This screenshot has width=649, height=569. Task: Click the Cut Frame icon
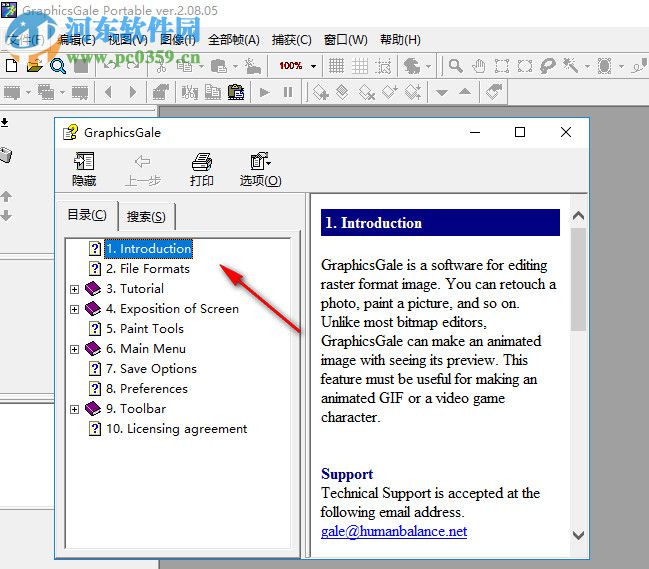[190, 92]
